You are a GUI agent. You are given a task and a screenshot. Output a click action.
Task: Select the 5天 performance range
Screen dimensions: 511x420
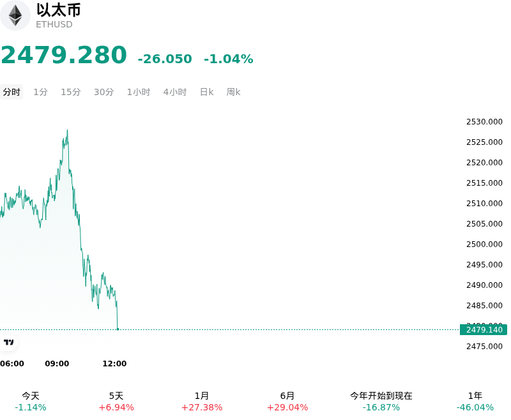[116, 401]
